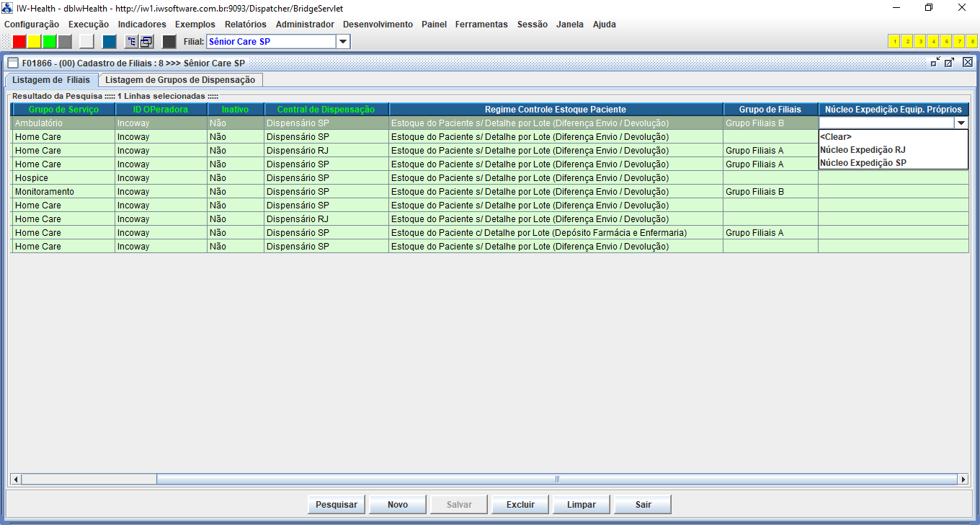
Task: Click the tree-structure toolbar icon
Action: coord(131,42)
